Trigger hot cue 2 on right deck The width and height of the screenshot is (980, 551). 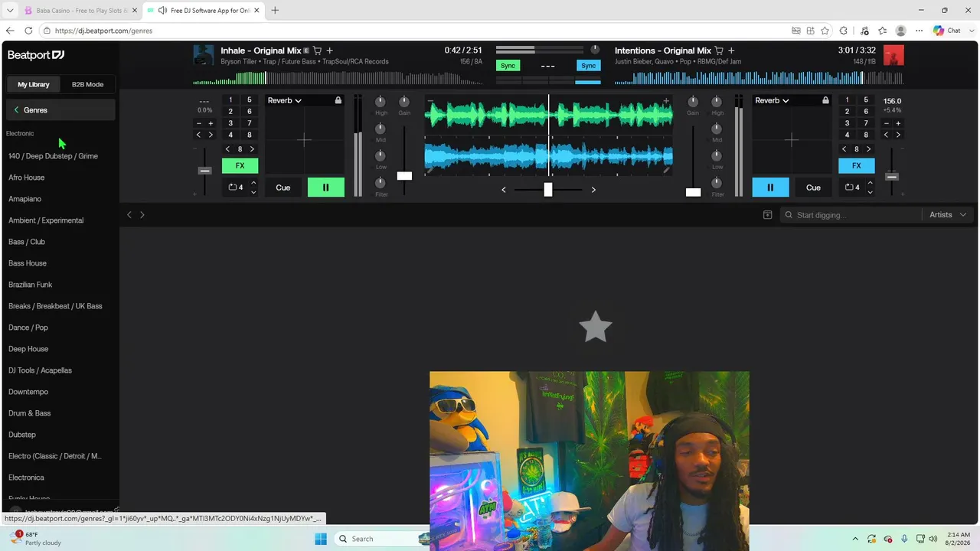847,112
